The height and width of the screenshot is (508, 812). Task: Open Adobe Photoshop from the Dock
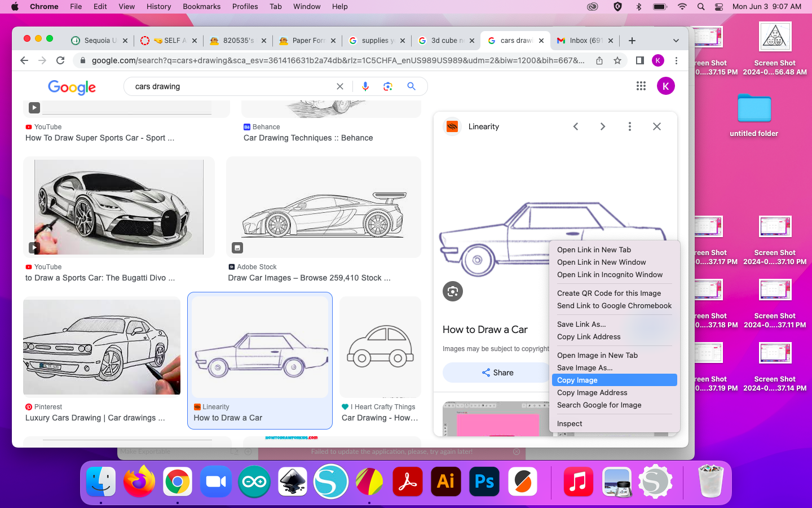pos(484,482)
